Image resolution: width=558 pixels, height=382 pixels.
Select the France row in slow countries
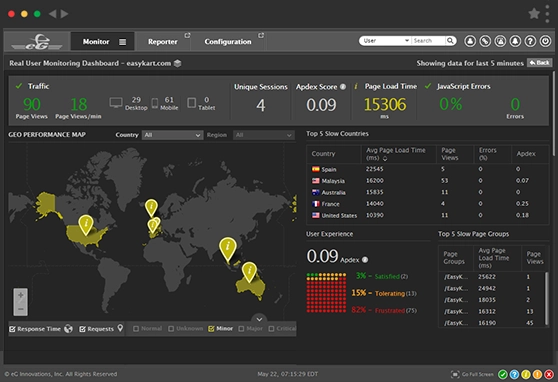(427, 204)
